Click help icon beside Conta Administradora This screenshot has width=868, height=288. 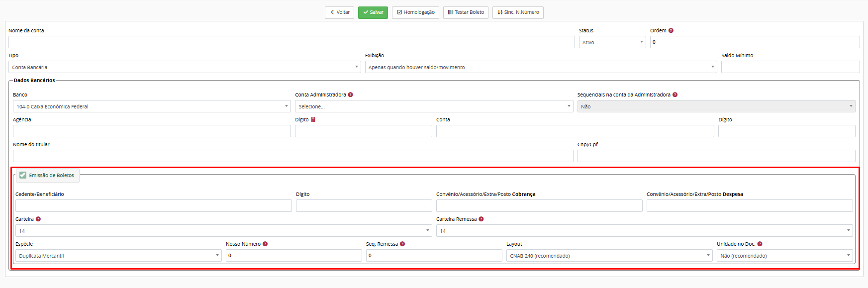[350, 95]
